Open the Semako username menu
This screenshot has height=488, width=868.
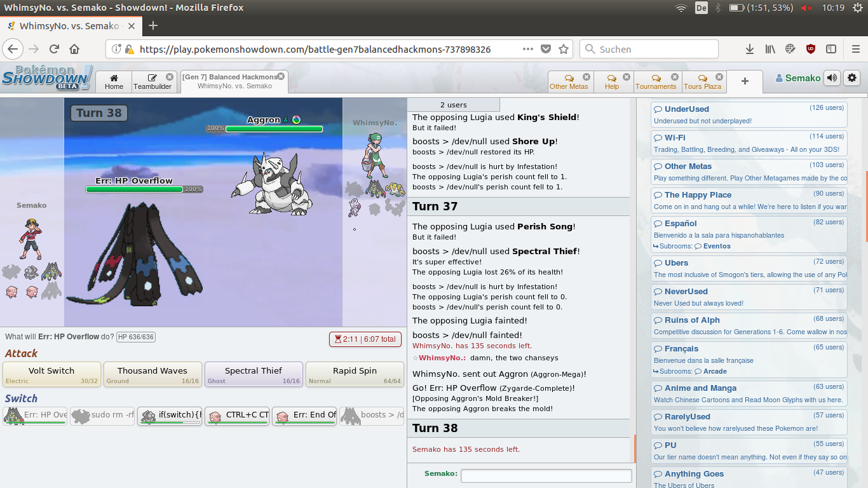[798, 78]
